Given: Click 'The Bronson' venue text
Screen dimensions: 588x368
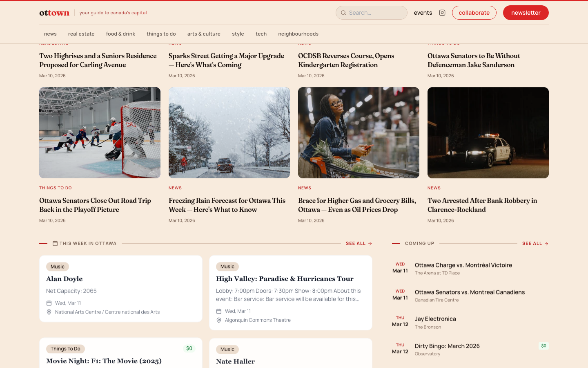Looking at the screenshot, I should tap(428, 327).
